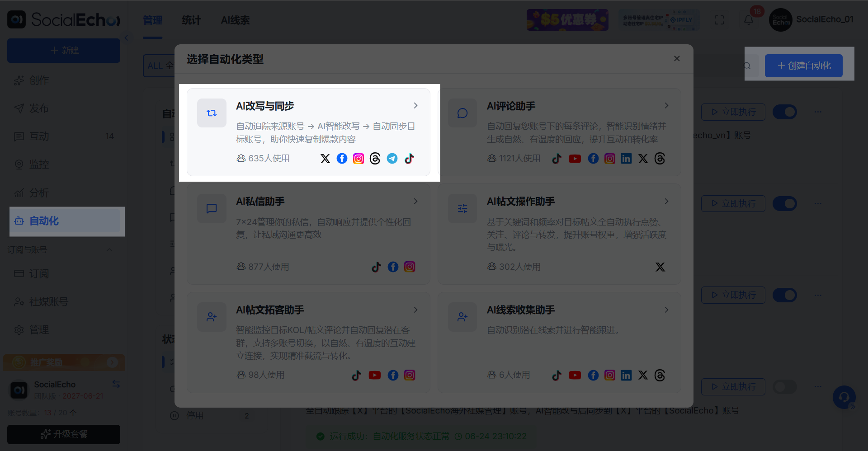Expand the AI评论助手 chevron
Screen dimensions: 868x451
(x=666, y=106)
